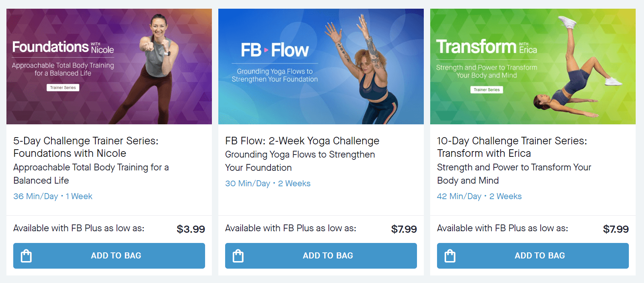
Task: Click the 36 Min/Day link under Foundations
Action: coord(36,196)
